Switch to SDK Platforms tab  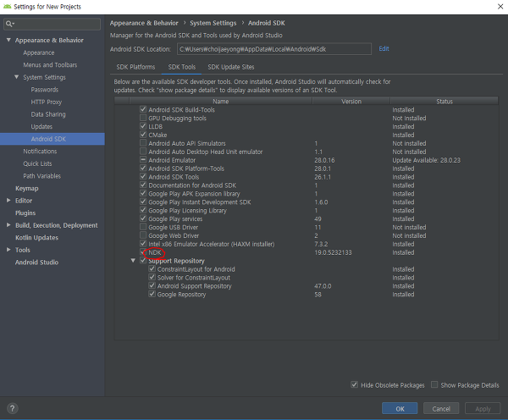(x=135, y=67)
